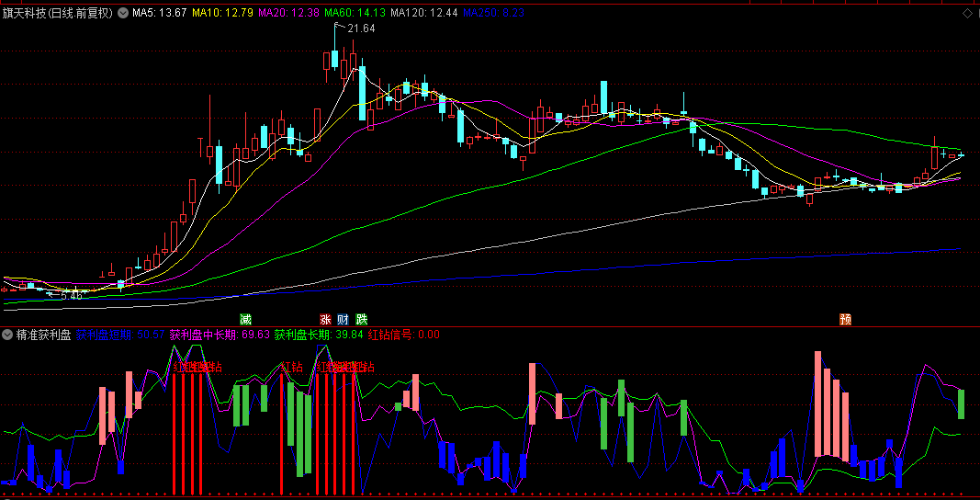Click the green 减 event marker

[246, 319]
